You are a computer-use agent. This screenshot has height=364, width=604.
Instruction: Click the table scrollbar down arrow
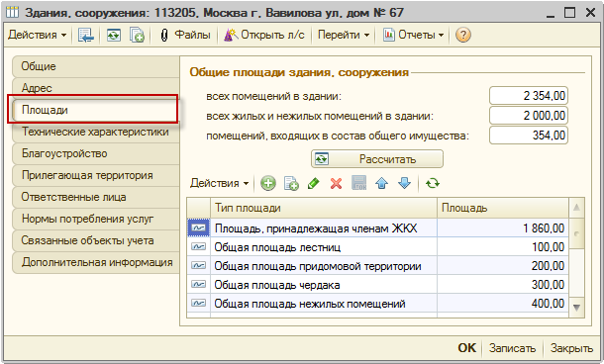click(x=576, y=308)
